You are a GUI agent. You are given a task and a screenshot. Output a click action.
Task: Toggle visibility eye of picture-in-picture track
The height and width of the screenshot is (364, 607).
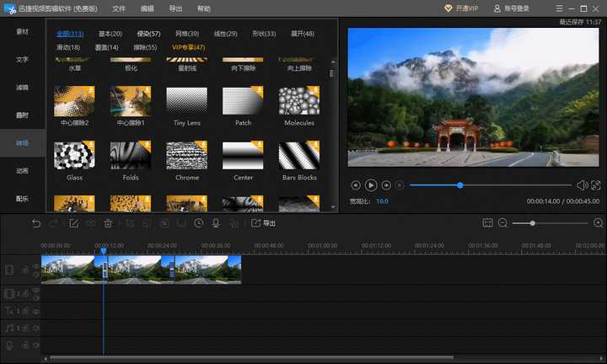(x=36, y=290)
